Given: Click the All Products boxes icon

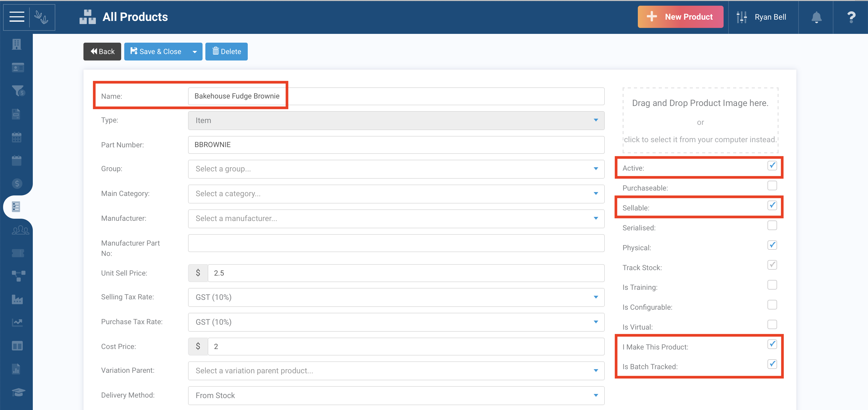Looking at the screenshot, I should coord(88,17).
